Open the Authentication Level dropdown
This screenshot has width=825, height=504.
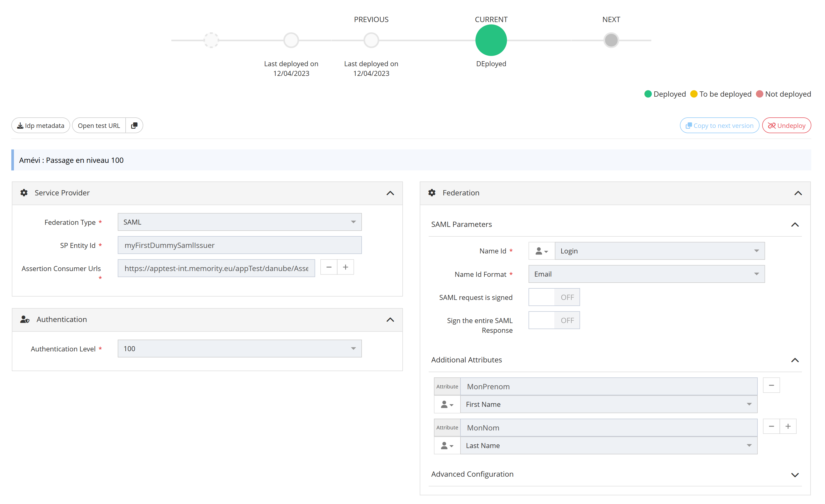[239, 349]
